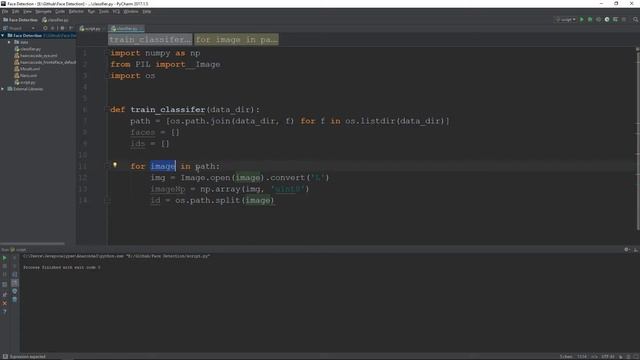Click the yellow intention lightbulb in the gutter
The image size is (640, 360).
click(115, 165)
